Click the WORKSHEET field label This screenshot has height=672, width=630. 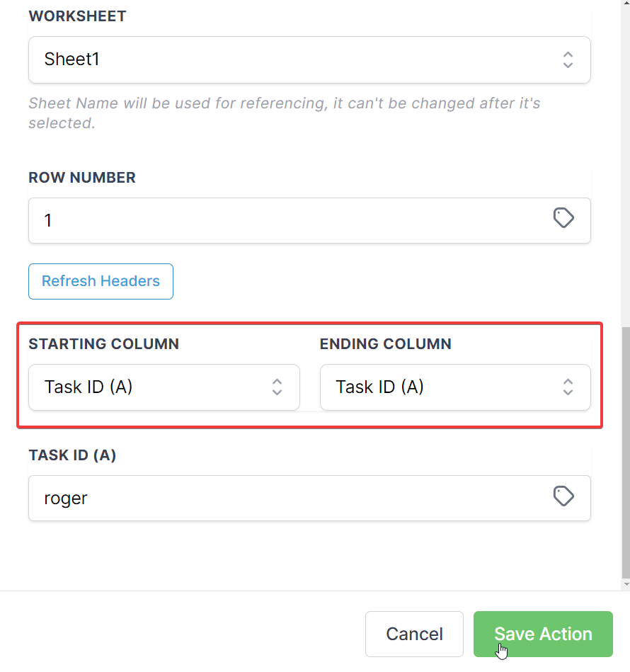[77, 16]
